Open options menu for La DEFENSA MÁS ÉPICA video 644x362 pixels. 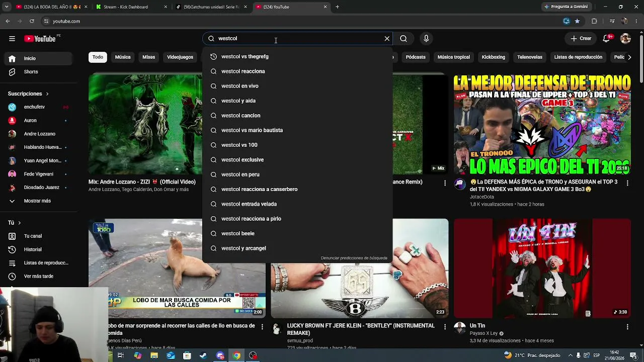[627, 184]
